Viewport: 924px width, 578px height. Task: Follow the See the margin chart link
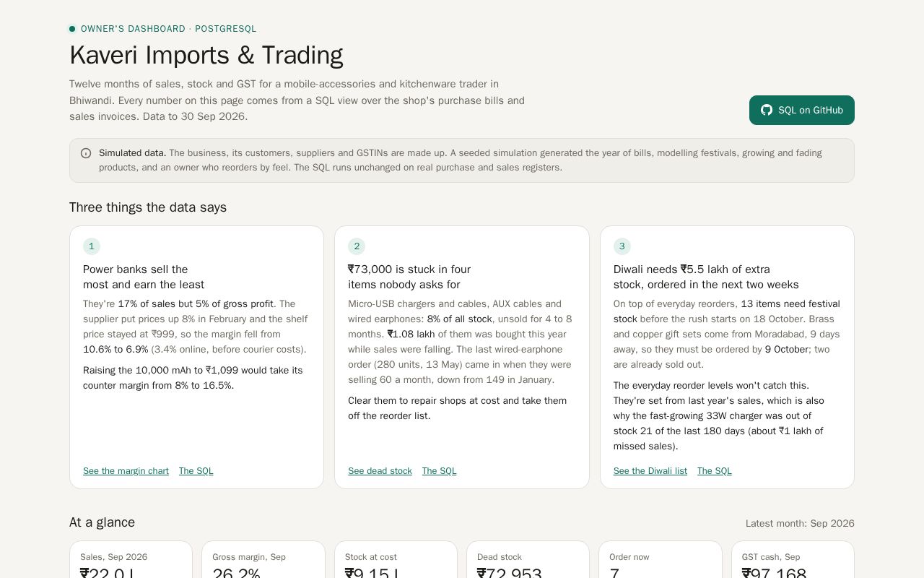click(126, 471)
